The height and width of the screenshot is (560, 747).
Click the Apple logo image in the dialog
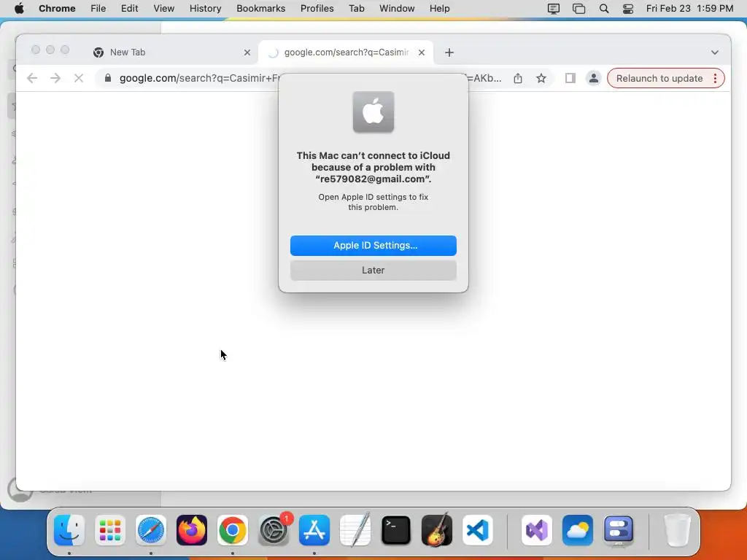(373, 112)
